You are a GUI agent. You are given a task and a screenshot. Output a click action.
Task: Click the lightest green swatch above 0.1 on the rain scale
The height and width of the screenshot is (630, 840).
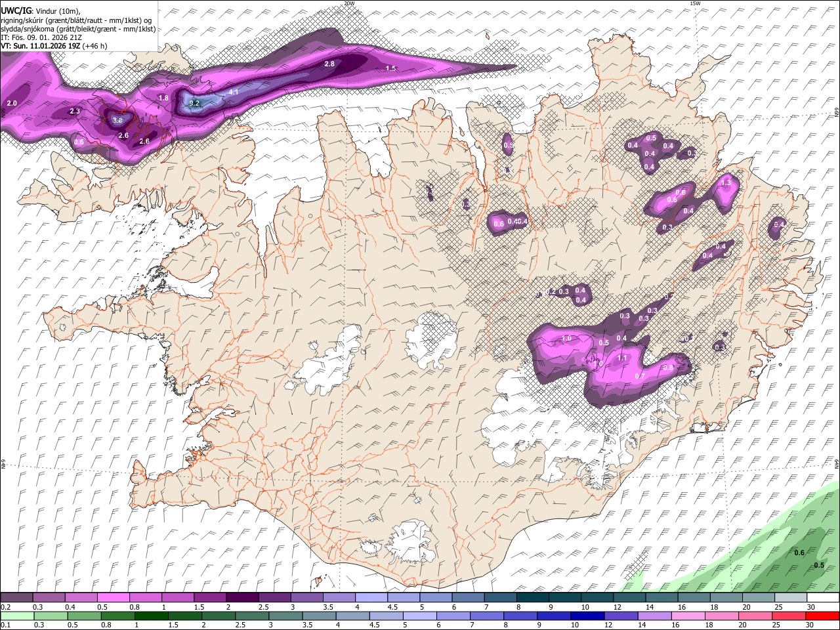tap(18, 616)
